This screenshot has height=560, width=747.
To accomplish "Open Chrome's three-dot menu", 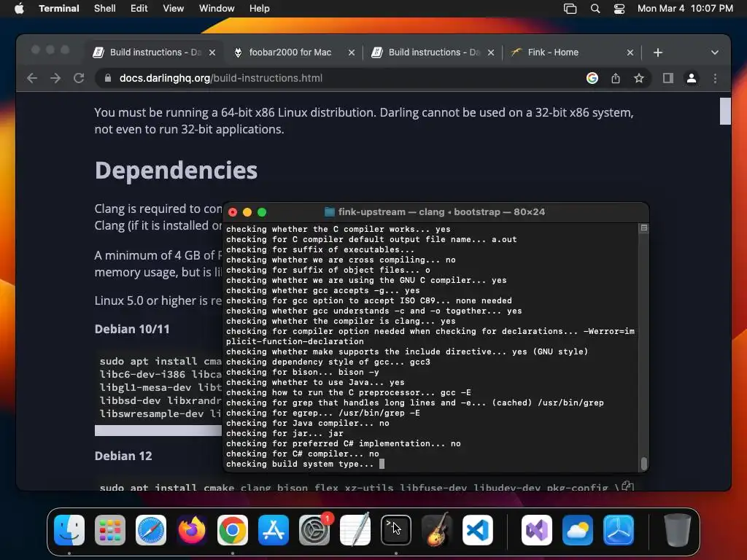I will pyautogui.click(x=715, y=78).
